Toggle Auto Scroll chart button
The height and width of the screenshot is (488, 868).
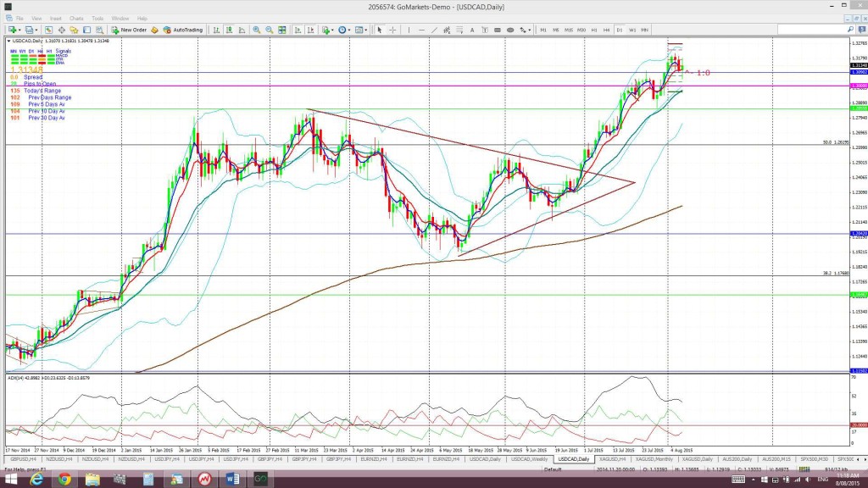tap(298, 30)
